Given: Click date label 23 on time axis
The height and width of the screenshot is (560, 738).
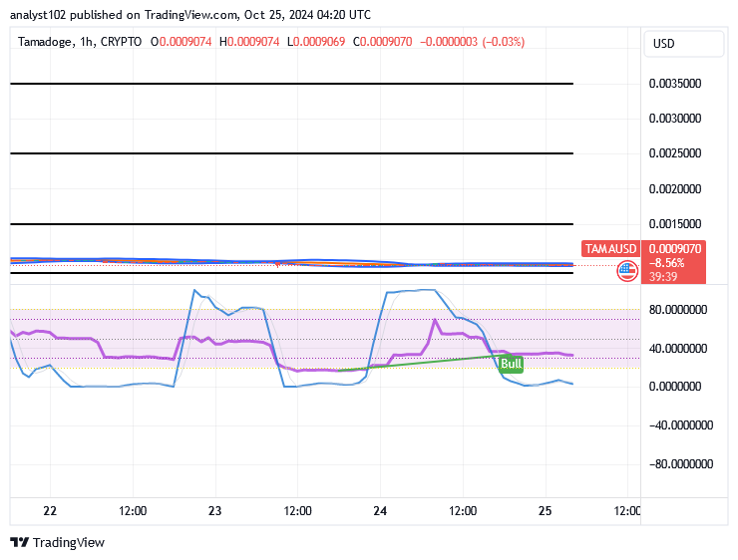Looking at the screenshot, I should 215,511.
